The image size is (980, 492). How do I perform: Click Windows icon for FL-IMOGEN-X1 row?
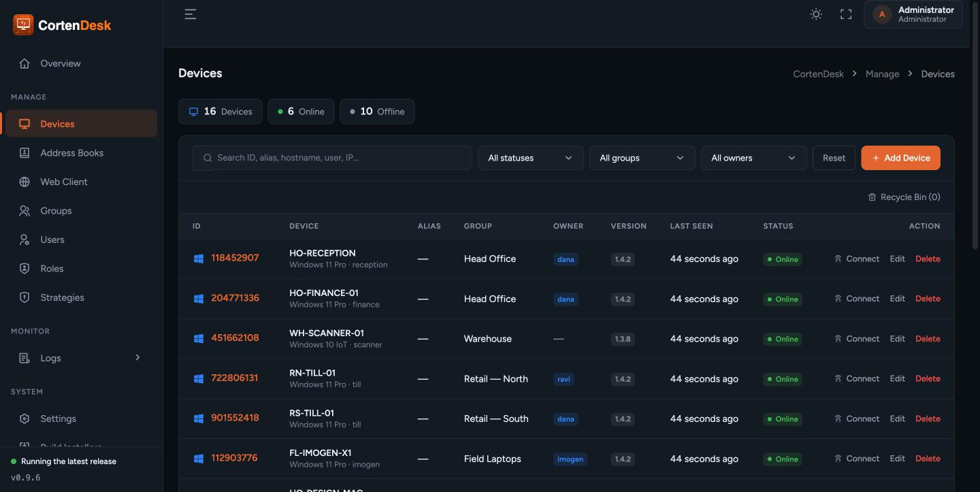(199, 459)
